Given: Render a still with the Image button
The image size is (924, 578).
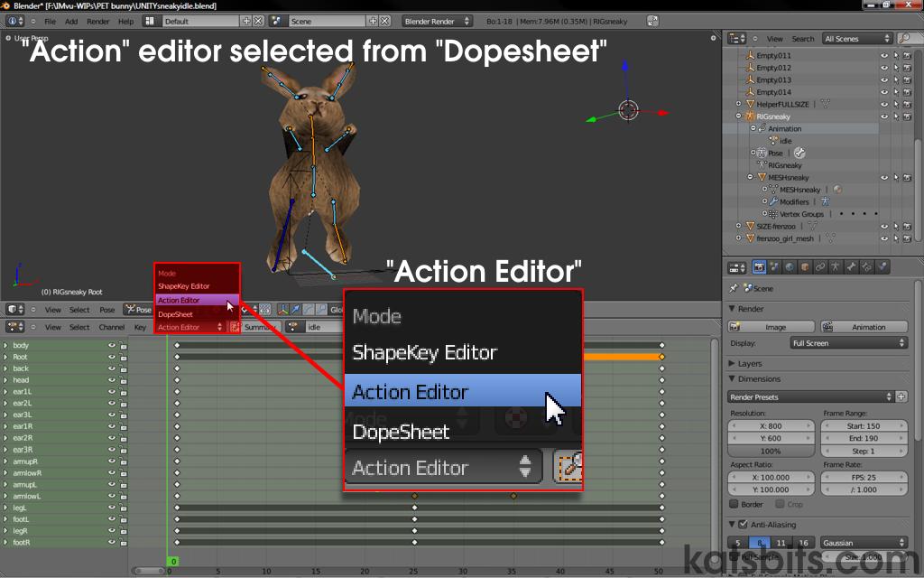Looking at the screenshot, I should point(772,327).
